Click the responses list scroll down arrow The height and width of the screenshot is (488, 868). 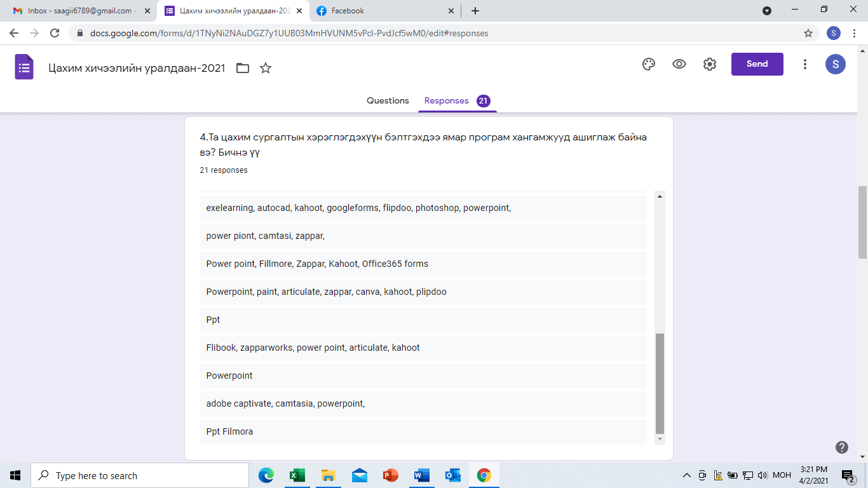click(660, 439)
